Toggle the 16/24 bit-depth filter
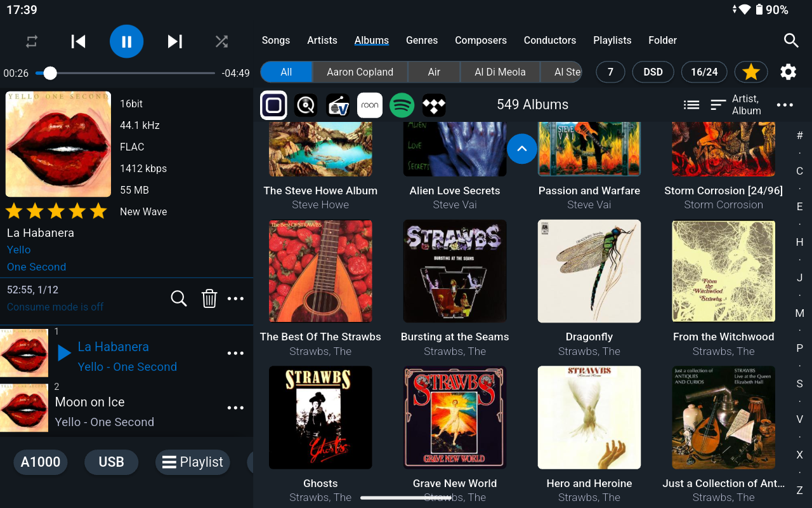 click(x=704, y=72)
